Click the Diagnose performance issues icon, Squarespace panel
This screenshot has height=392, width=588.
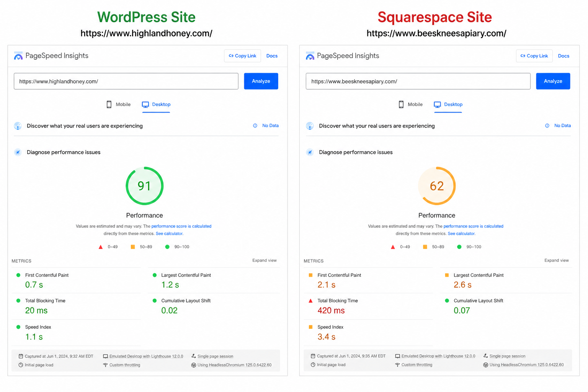point(310,152)
